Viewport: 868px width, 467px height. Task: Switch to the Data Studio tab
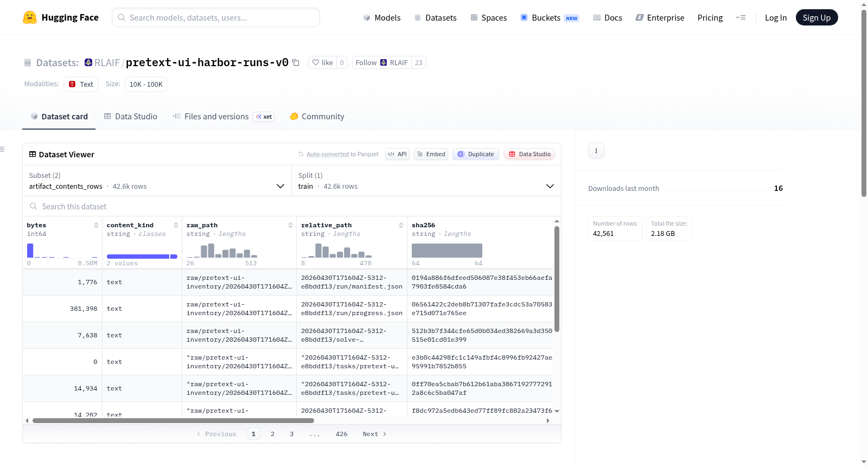[x=131, y=117]
